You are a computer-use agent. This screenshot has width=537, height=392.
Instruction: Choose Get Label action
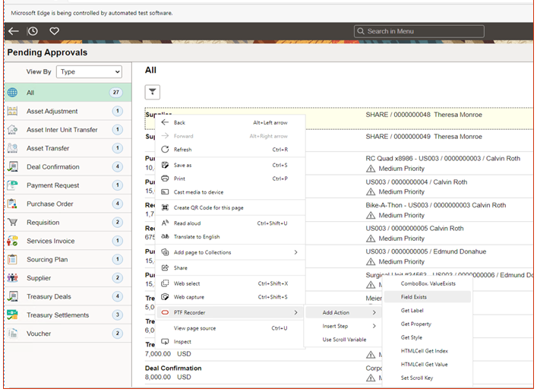pyautogui.click(x=428, y=311)
